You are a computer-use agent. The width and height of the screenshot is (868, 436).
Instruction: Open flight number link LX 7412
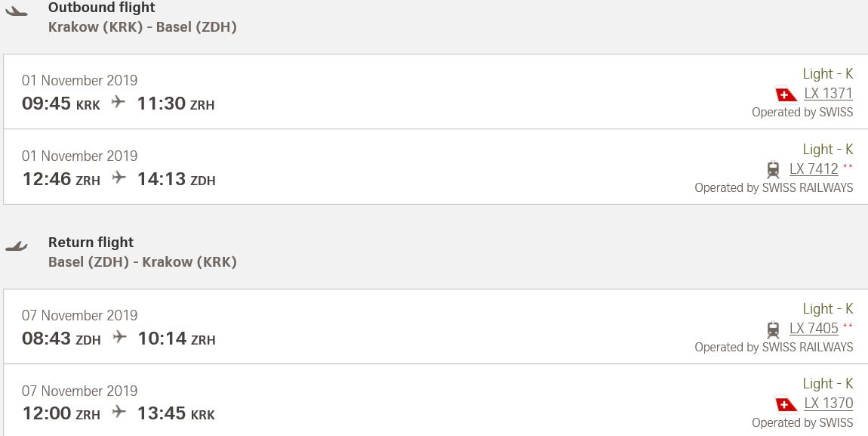[814, 169]
